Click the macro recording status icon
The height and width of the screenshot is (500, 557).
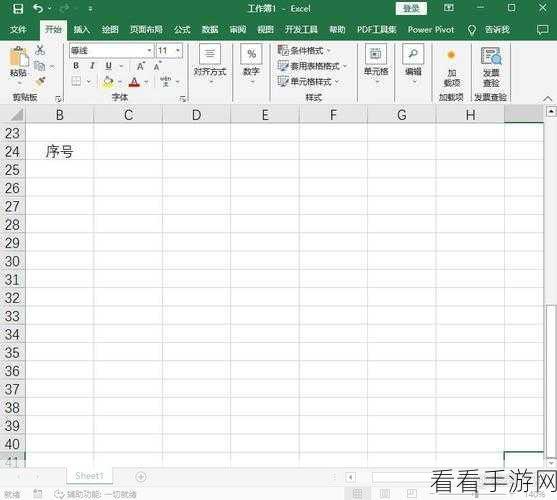click(37, 493)
